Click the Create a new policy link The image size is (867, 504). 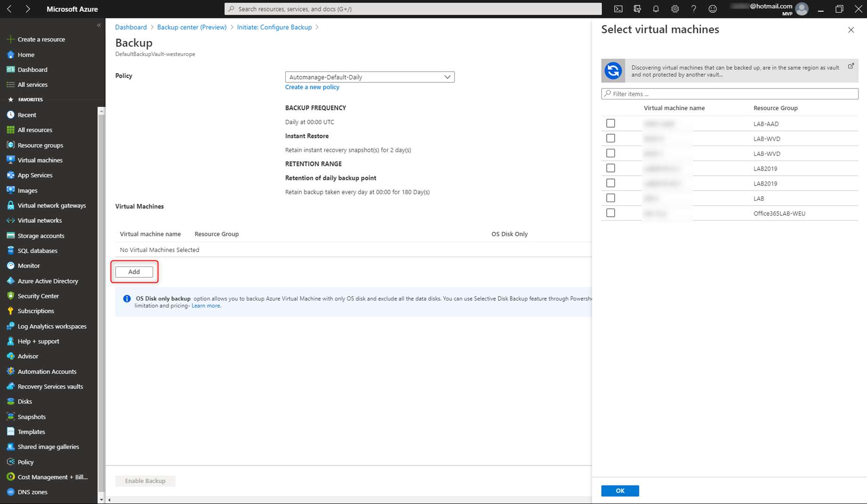pyautogui.click(x=312, y=87)
